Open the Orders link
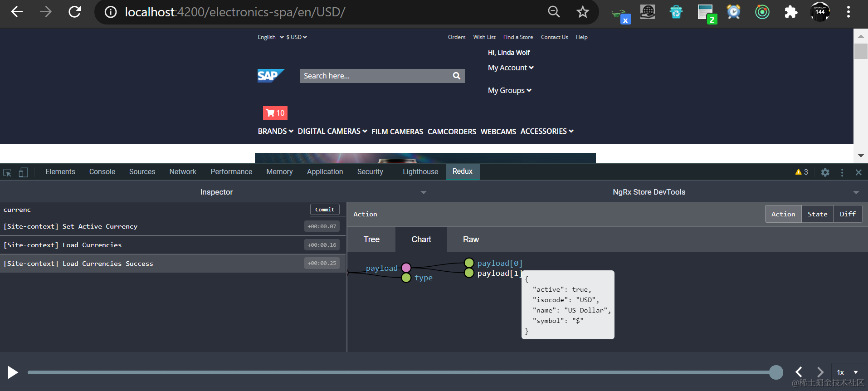This screenshot has width=868, height=391. coord(457,37)
